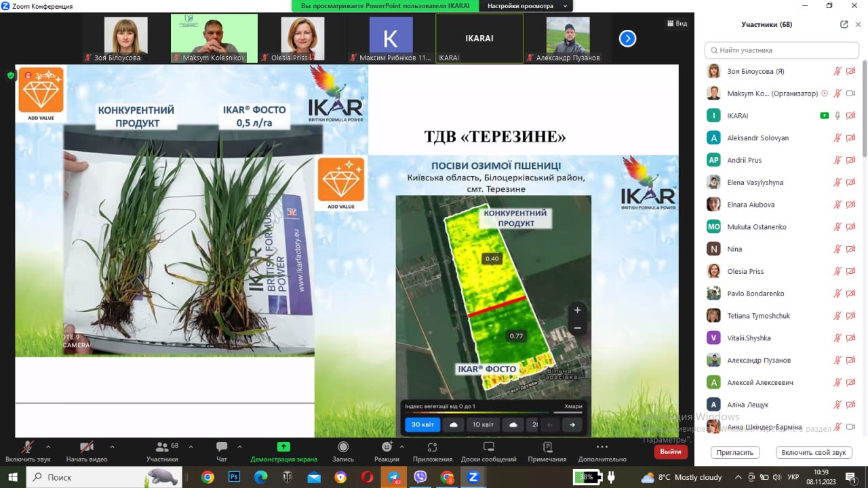Open the Приложения apps button
Viewport: 868px width, 488px height.
tap(433, 451)
